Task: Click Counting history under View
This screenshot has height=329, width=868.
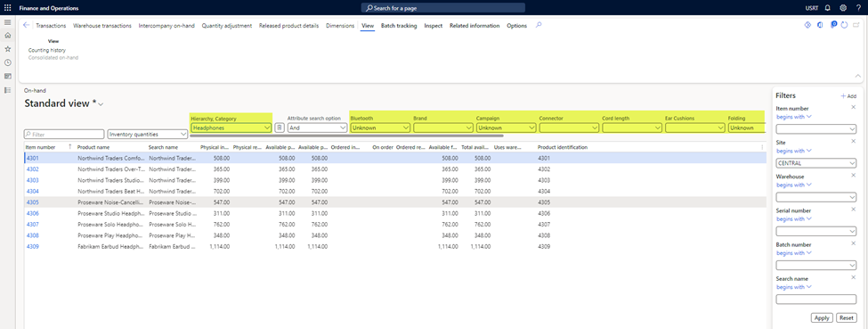Action: point(47,50)
